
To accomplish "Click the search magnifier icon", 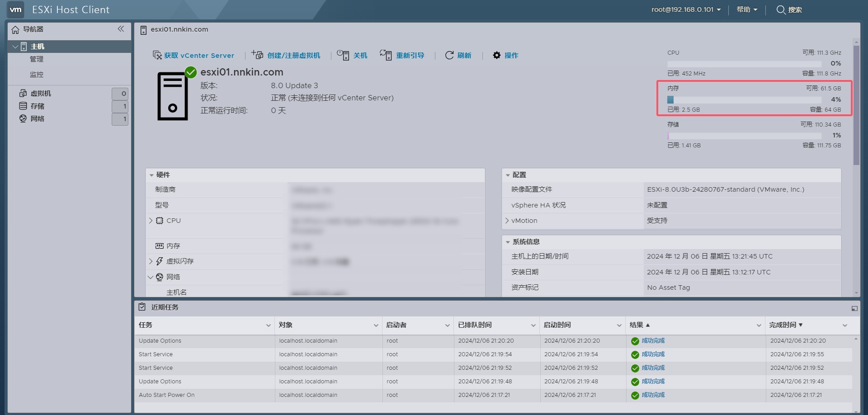I will coord(781,9).
